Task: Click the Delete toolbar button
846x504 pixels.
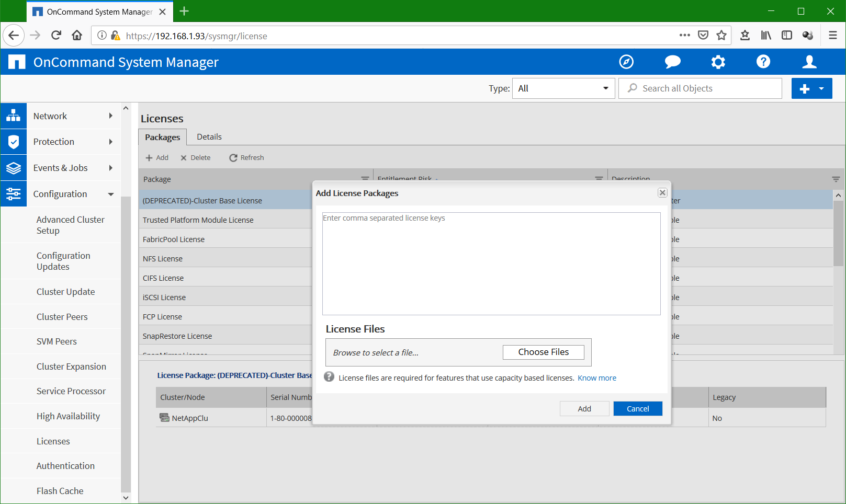Action: [195, 158]
